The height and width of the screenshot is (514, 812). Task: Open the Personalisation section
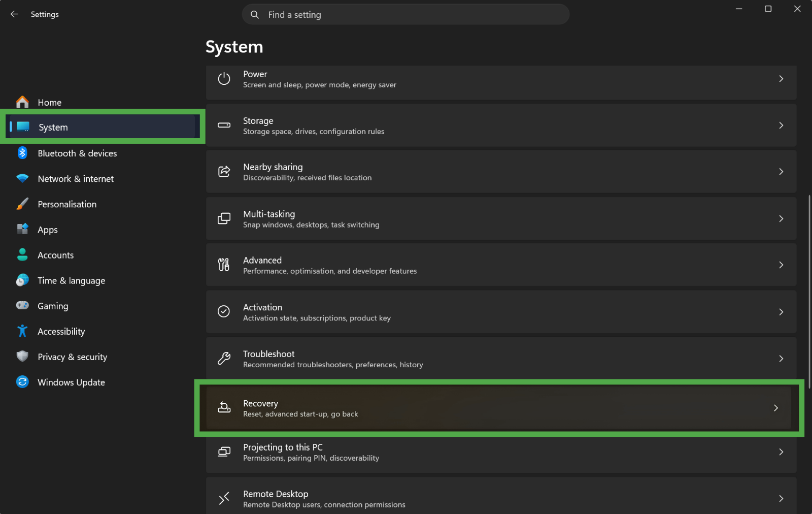(x=101, y=204)
